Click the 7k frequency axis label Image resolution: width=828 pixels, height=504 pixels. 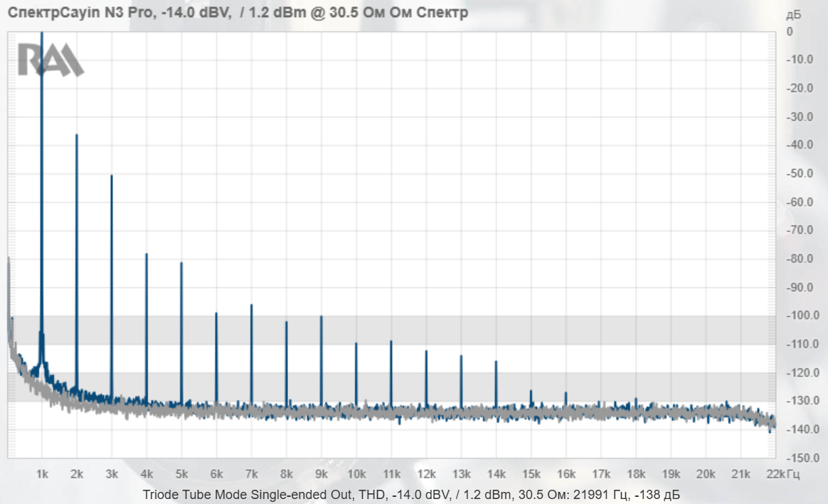[x=251, y=474]
